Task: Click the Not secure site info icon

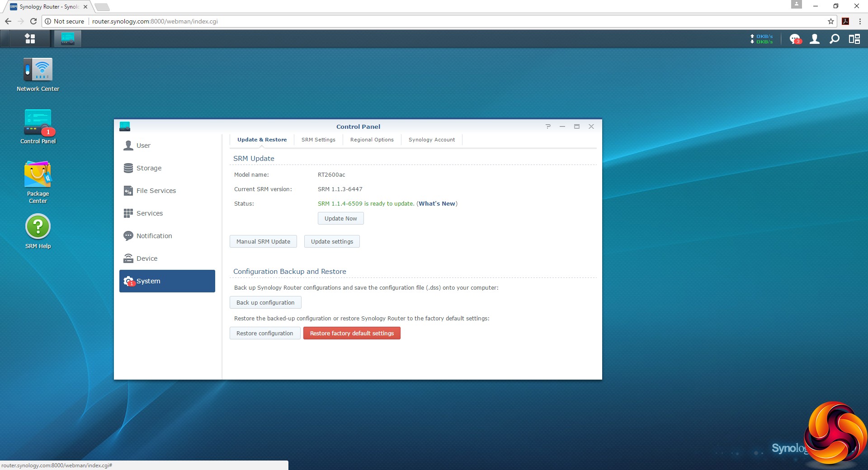Action: [48, 21]
